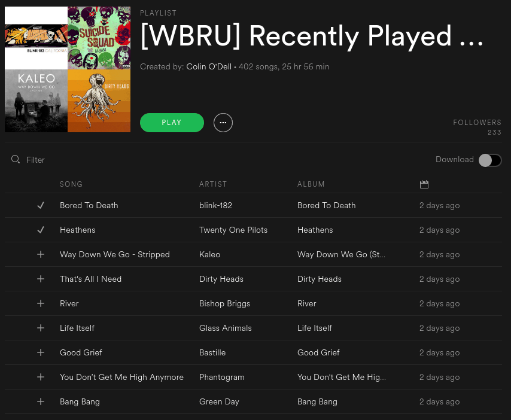Add River song using plus icon
Screen dimensions: 511x420
coord(41,303)
